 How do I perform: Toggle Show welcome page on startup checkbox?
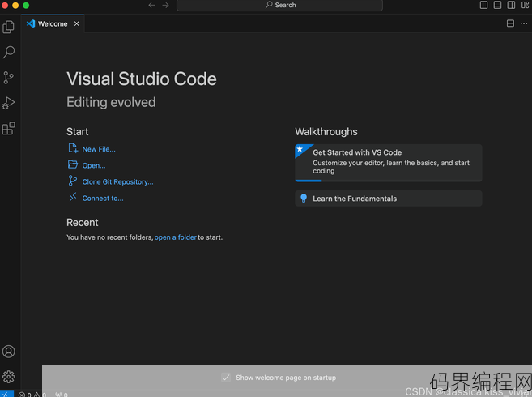click(226, 378)
